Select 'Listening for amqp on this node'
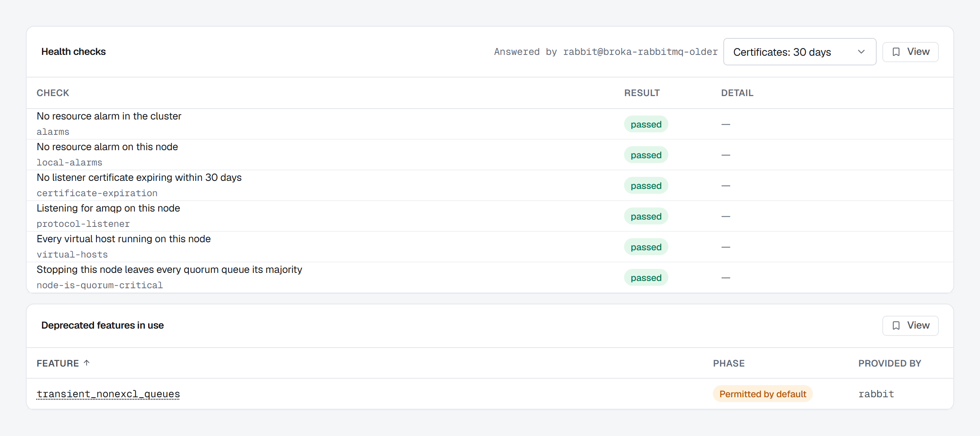The image size is (980, 436). pos(108,208)
